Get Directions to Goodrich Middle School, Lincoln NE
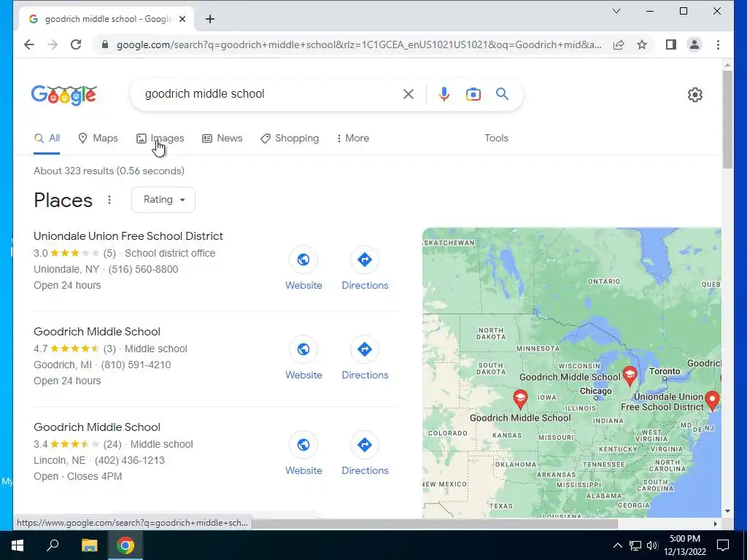Image resolution: width=747 pixels, height=560 pixels. [x=365, y=454]
